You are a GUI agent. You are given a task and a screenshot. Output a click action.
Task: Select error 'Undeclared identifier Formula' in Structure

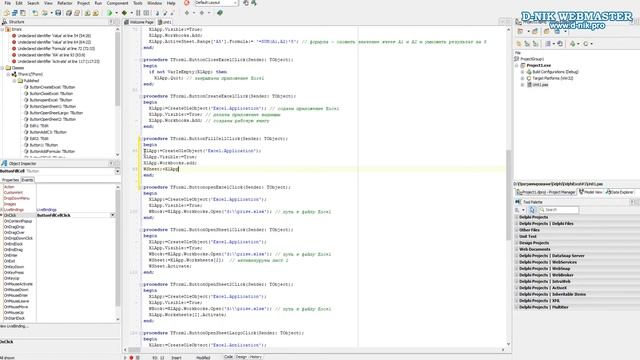(x=56, y=49)
